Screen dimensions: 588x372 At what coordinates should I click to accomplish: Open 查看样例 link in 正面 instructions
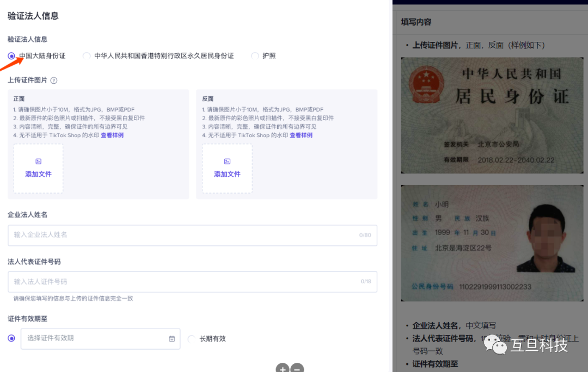[x=112, y=135]
